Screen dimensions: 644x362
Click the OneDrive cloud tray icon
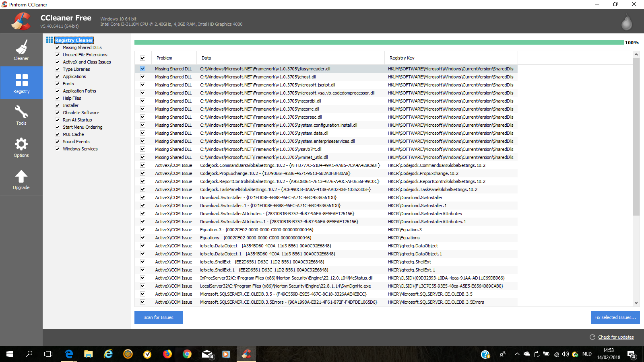(x=527, y=354)
